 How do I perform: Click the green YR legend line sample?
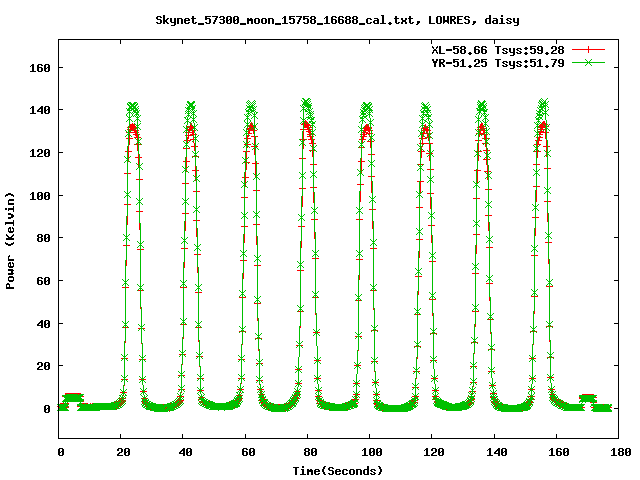[x=588, y=62]
